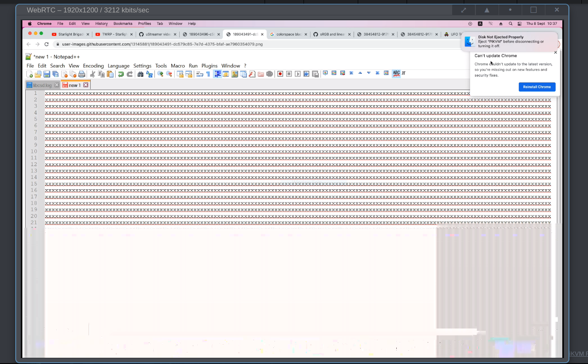The image size is (588, 364).
Task: Click the Reinstall Chrome button
Action: [537, 87]
